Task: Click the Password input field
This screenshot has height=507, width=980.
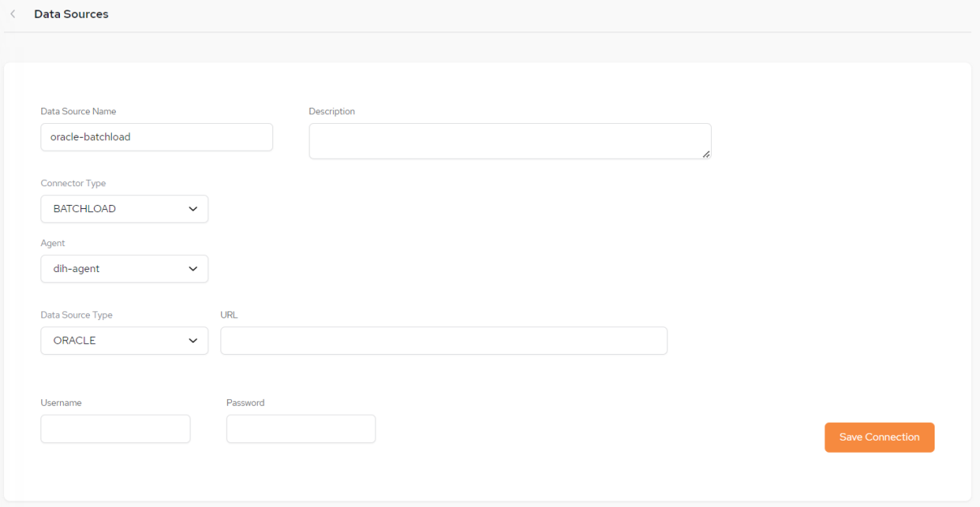Action: point(301,429)
